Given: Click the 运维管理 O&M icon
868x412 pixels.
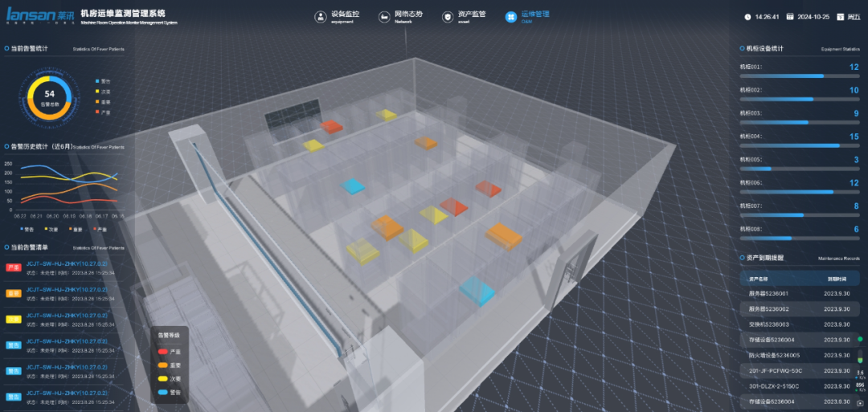Looking at the screenshot, I should click(x=510, y=16).
